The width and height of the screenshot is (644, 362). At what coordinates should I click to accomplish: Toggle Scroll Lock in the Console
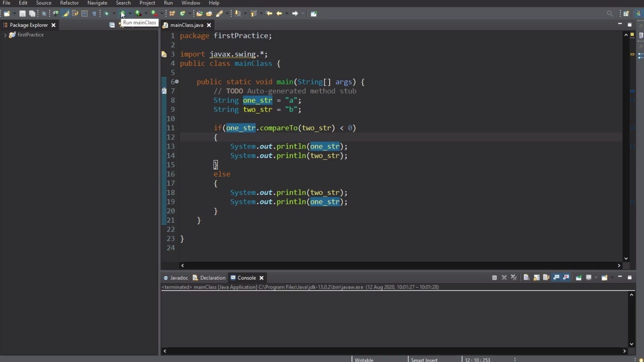click(x=536, y=278)
